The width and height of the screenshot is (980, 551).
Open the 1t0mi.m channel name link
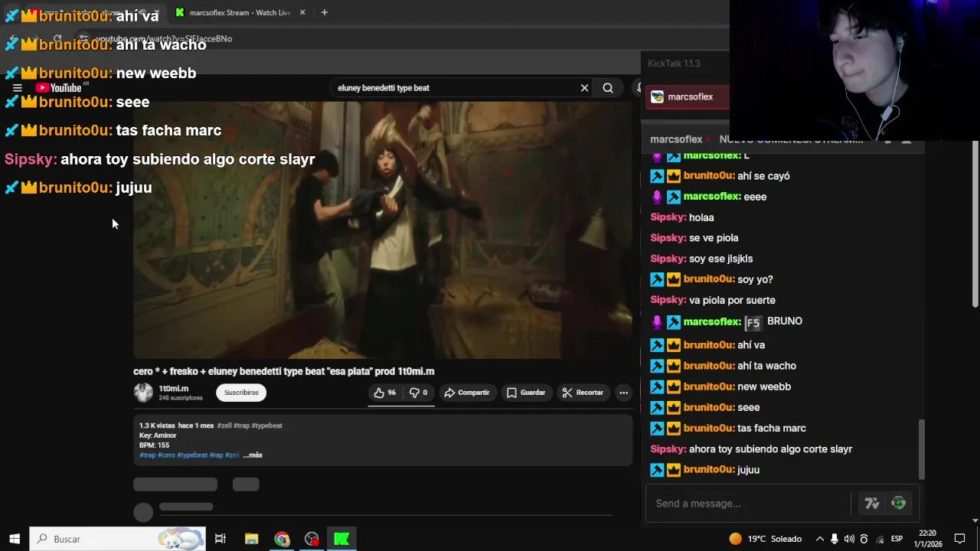click(x=174, y=389)
